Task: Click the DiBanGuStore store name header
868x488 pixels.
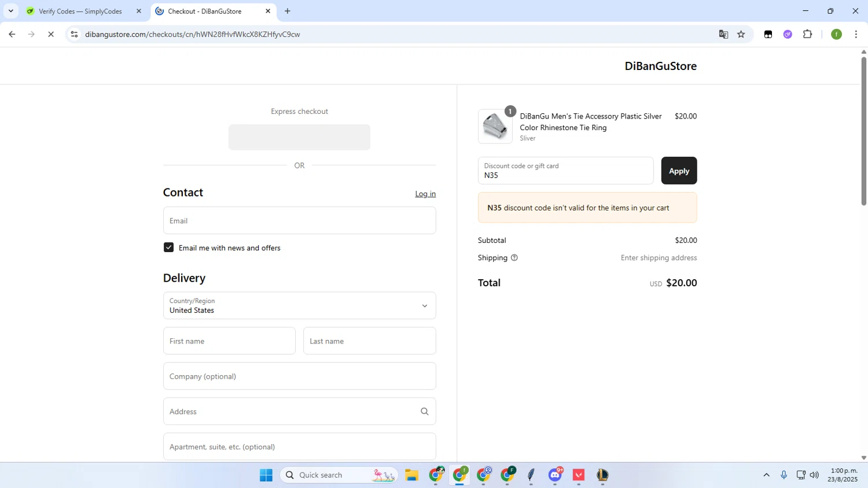Action: click(x=660, y=66)
